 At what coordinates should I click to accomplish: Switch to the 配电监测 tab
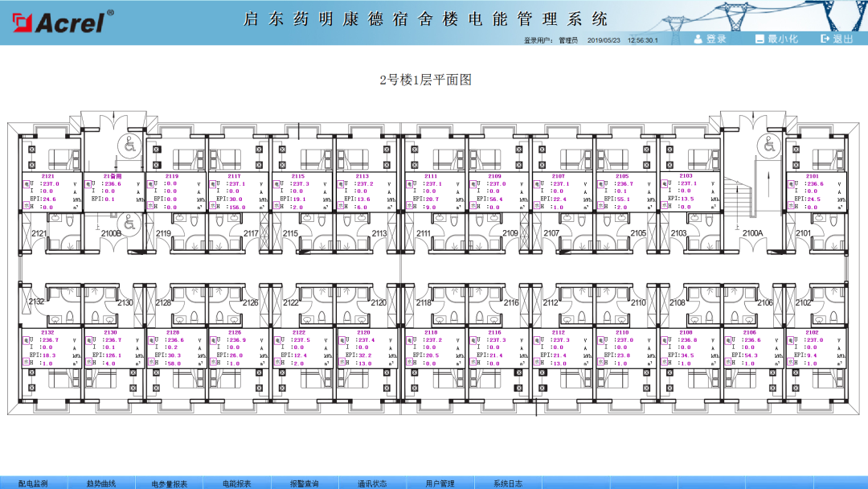coord(35,483)
